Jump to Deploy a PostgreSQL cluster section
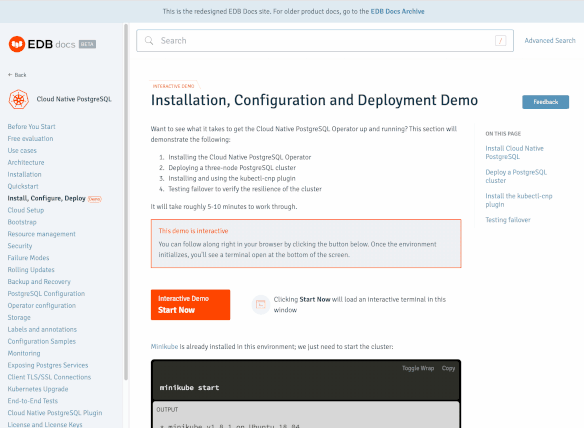This screenshot has height=428, width=584. point(516,176)
